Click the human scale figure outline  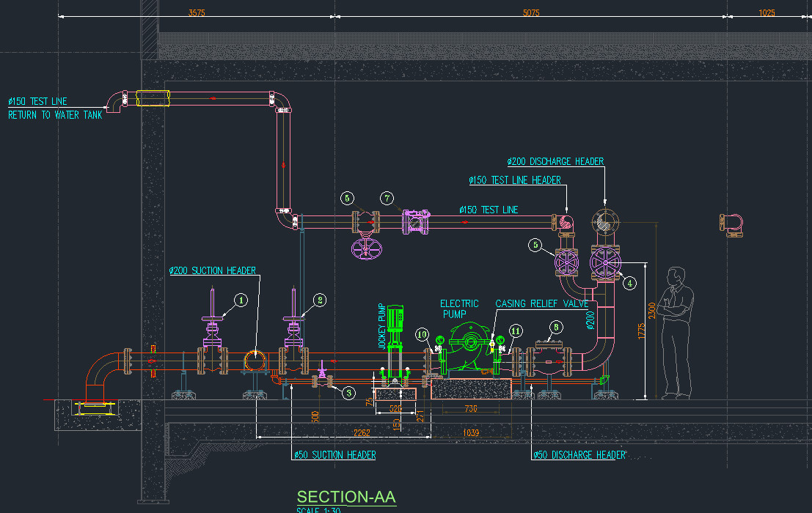(x=676, y=333)
